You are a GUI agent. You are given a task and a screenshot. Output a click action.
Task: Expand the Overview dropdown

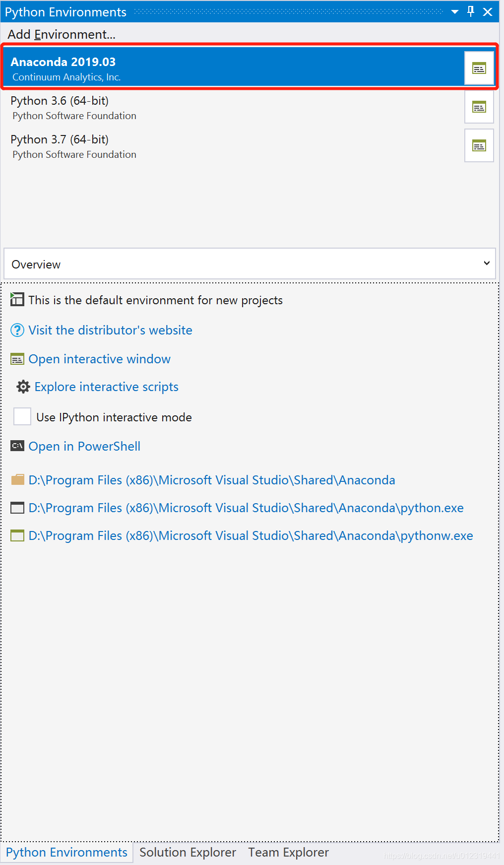(250, 264)
